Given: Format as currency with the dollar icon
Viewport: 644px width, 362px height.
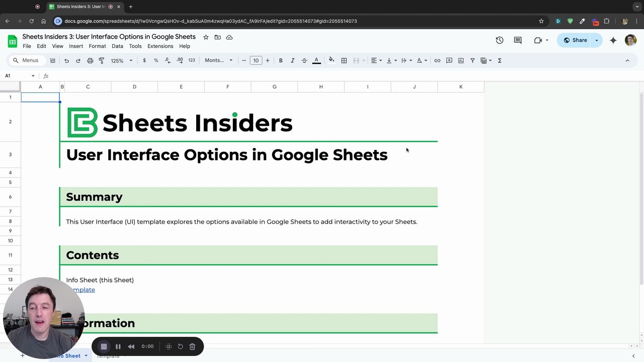Looking at the screenshot, I should [x=144, y=60].
